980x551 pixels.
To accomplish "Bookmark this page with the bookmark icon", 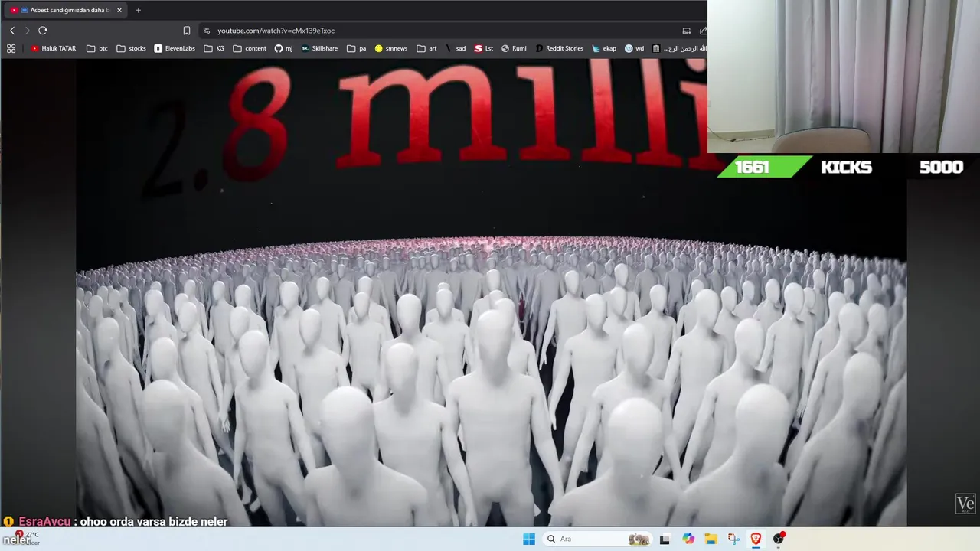I will 187,31.
